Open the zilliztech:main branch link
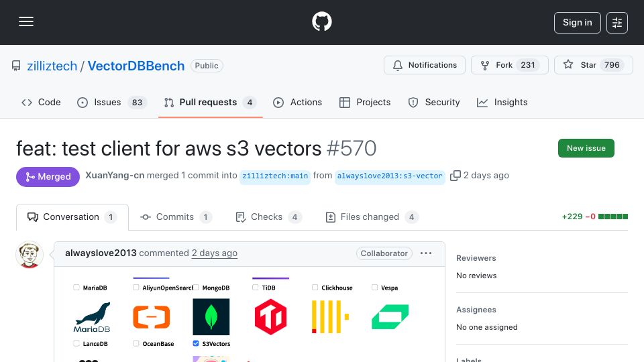644x362 pixels. point(275,176)
